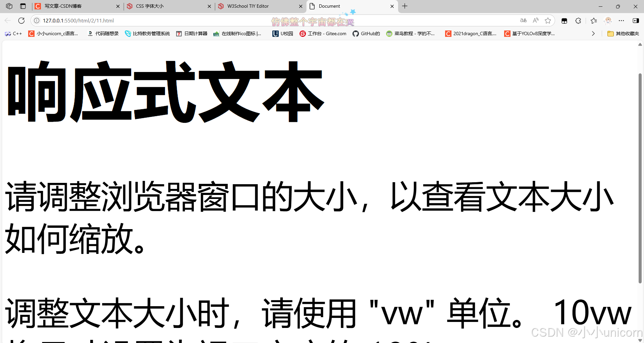This screenshot has width=644, height=343.
Task: Open the 2021dragon_C语言 bookmark
Action: 471,33
